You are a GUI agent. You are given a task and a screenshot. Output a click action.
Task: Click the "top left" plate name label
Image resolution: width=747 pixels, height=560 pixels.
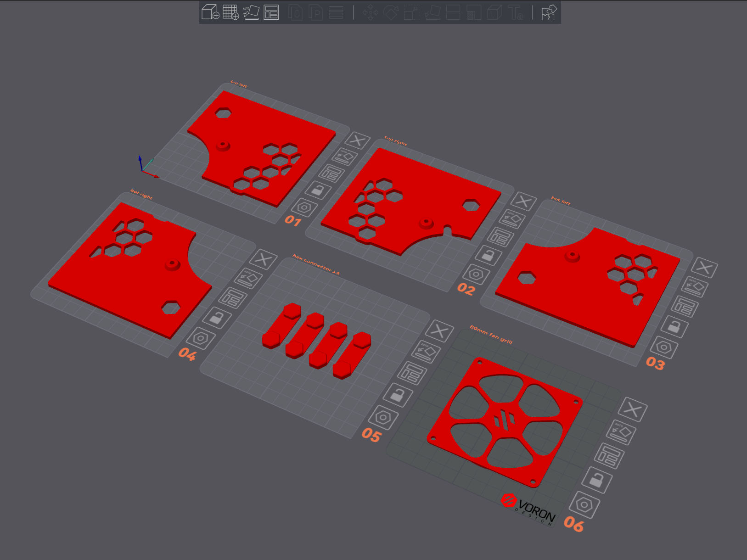pyautogui.click(x=239, y=84)
